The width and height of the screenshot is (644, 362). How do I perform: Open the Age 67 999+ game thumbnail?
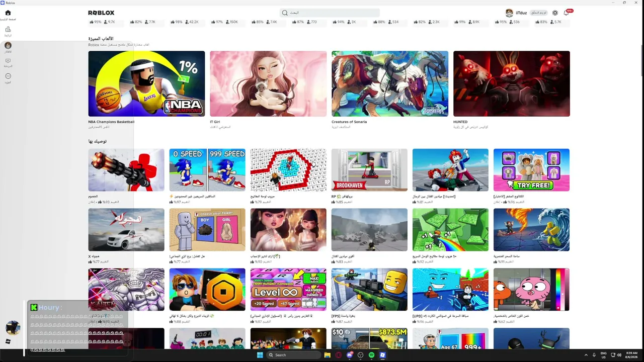pos(450,338)
